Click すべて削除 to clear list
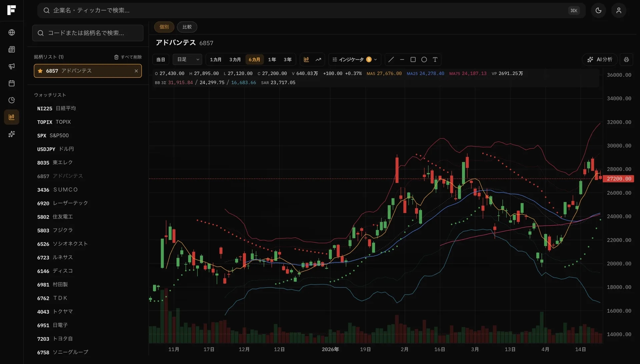Image resolution: width=640 pixels, height=364 pixels. pyautogui.click(x=128, y=57)
